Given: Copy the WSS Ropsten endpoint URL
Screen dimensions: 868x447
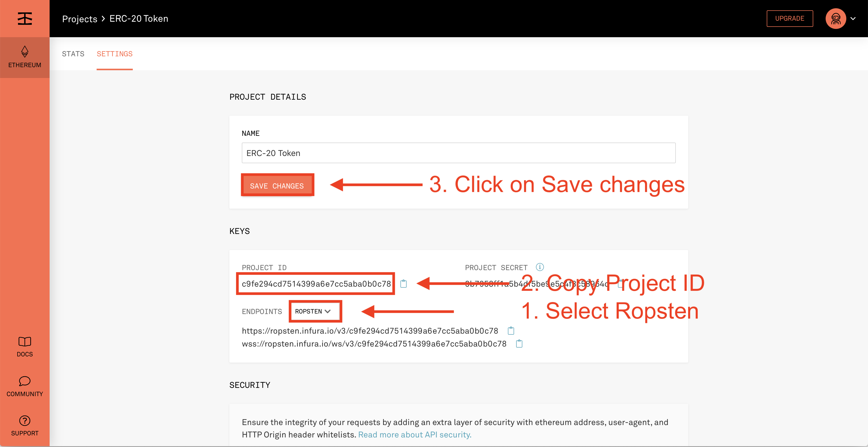Looking at the screenshot, I should click(519, 344).
